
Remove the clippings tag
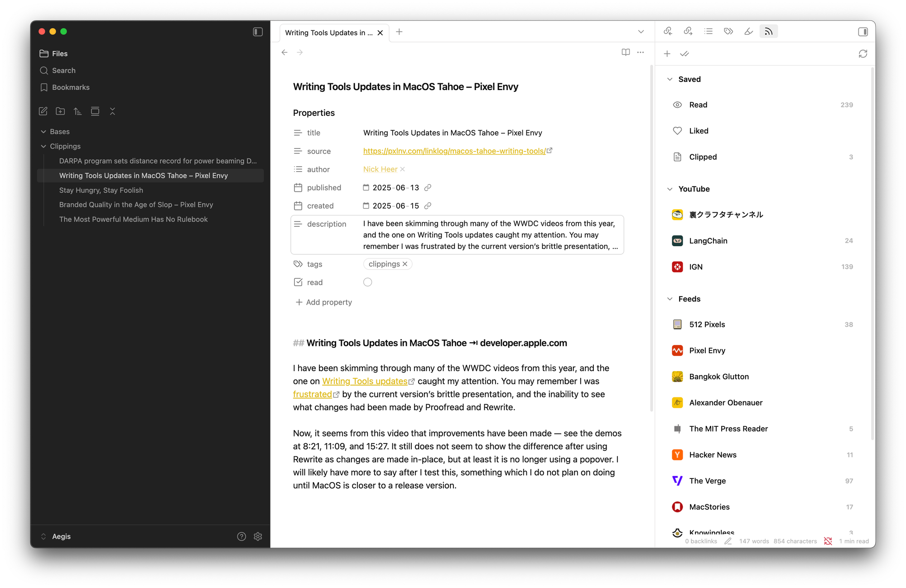pyautogui.click(x=405, y=264)
